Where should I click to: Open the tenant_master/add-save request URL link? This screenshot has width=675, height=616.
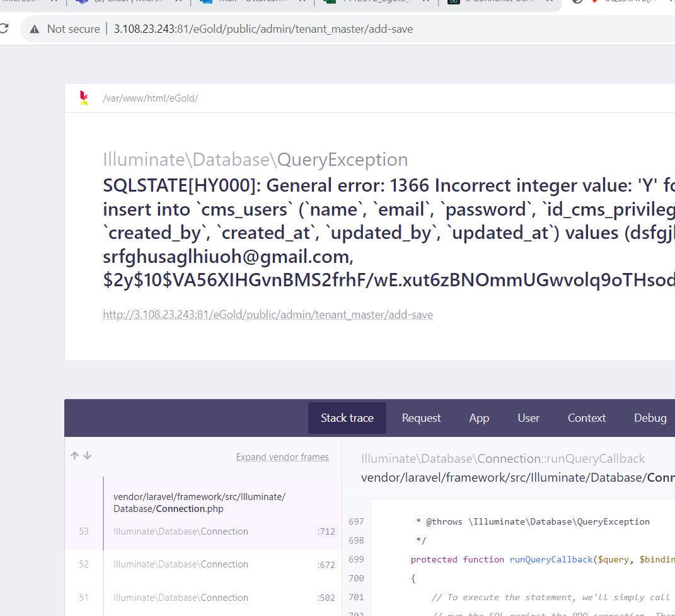click(268, 315)
